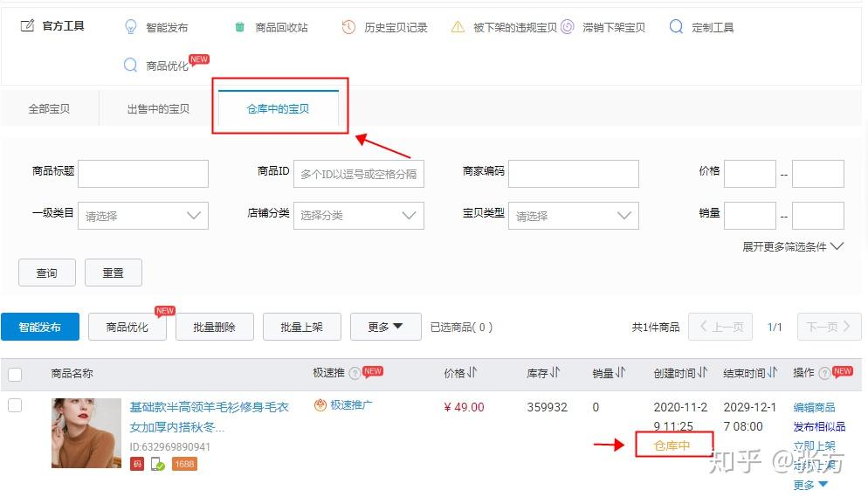The height and width of the screenshot is (497, 868).
Task: Sort the list by 价格 sort arrows
Action: pyautogui.click(x=472, y=372)
